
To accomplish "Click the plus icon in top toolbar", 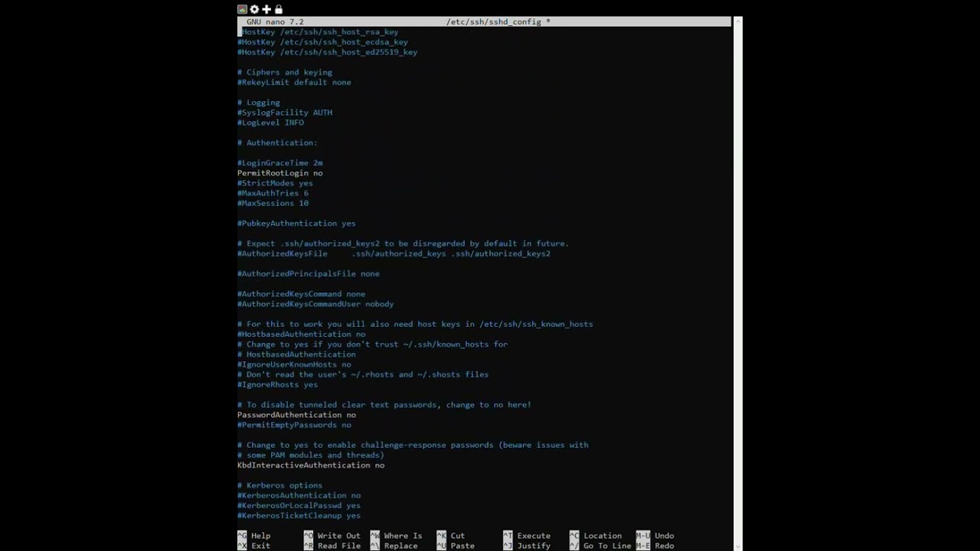I will tap(266, 9).
